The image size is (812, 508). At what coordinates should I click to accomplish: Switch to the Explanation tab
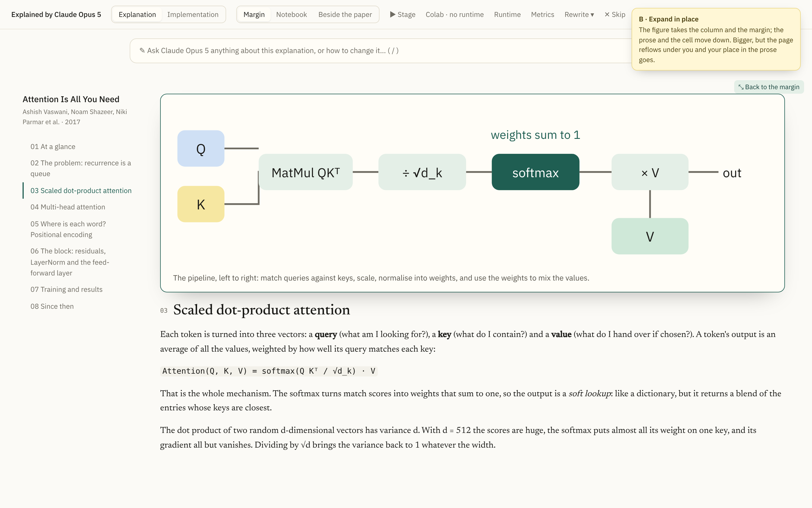click(x=137, y=14)
